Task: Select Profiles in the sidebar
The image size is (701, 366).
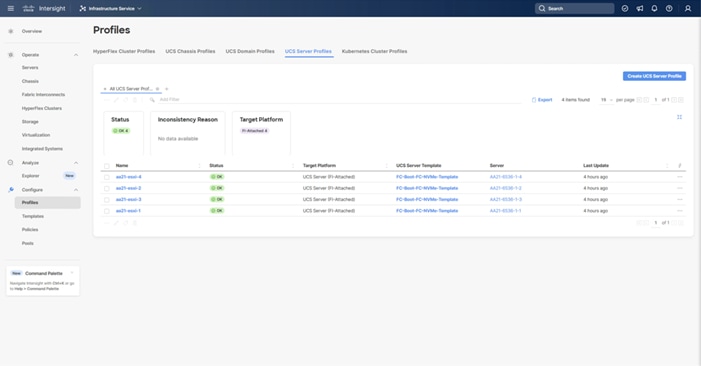Action: point(47,202)
